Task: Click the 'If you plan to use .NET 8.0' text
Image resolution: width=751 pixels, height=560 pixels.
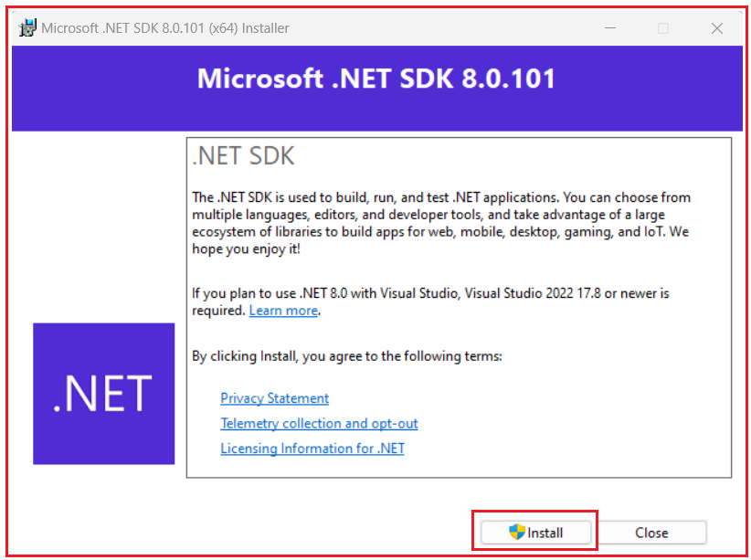Action: click(430, 301)
